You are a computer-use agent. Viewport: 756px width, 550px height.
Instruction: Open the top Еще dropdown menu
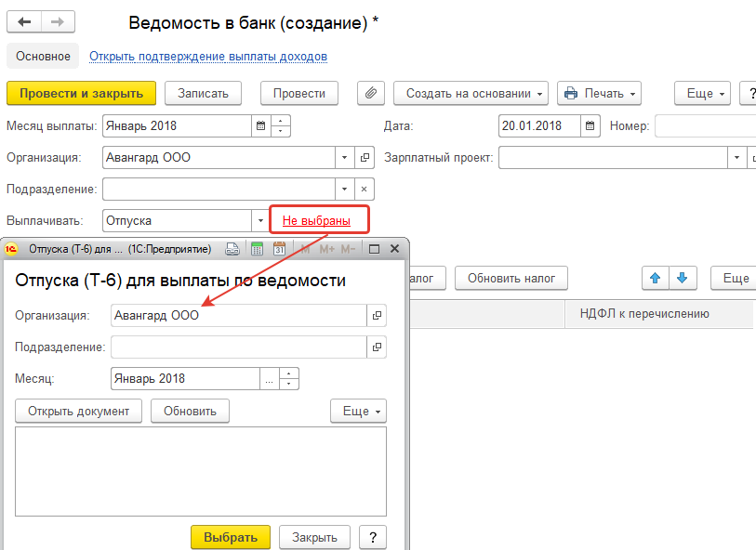tap(702, 93)
